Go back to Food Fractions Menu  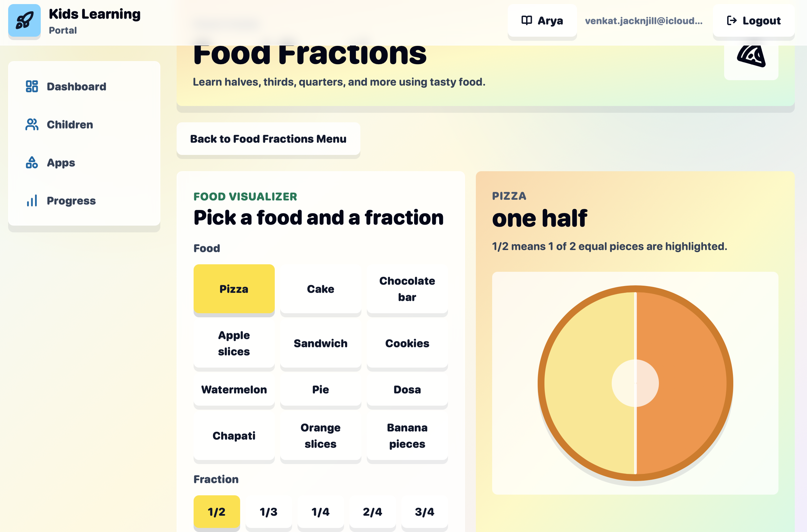268,139
